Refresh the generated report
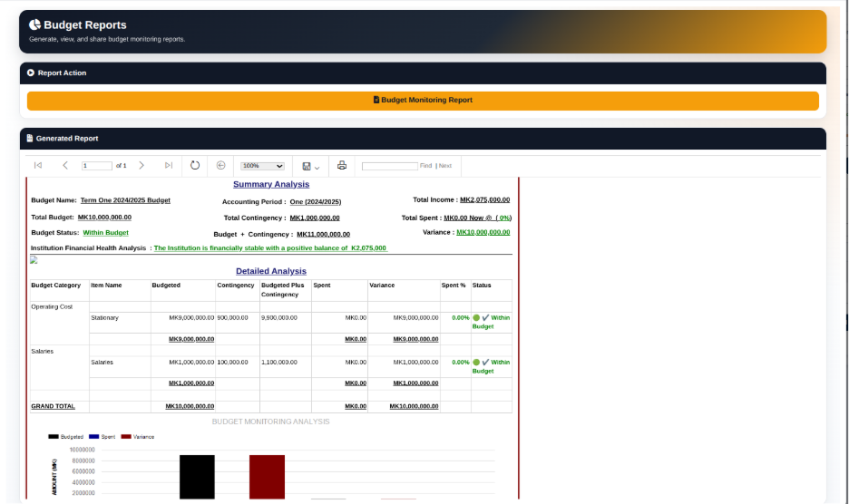 point(195,165)
